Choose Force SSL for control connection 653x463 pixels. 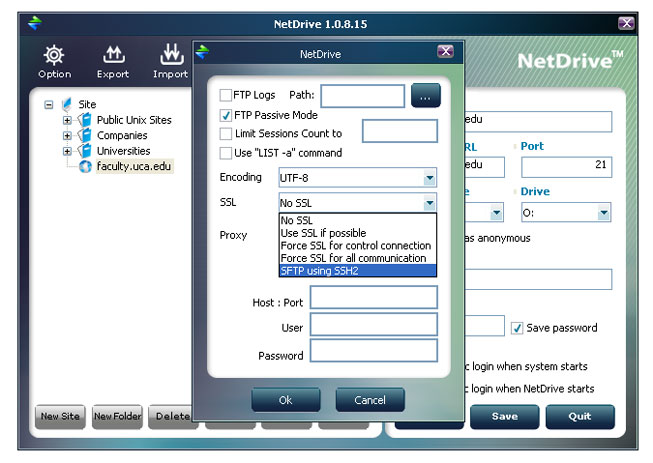(x=357, y=245)
